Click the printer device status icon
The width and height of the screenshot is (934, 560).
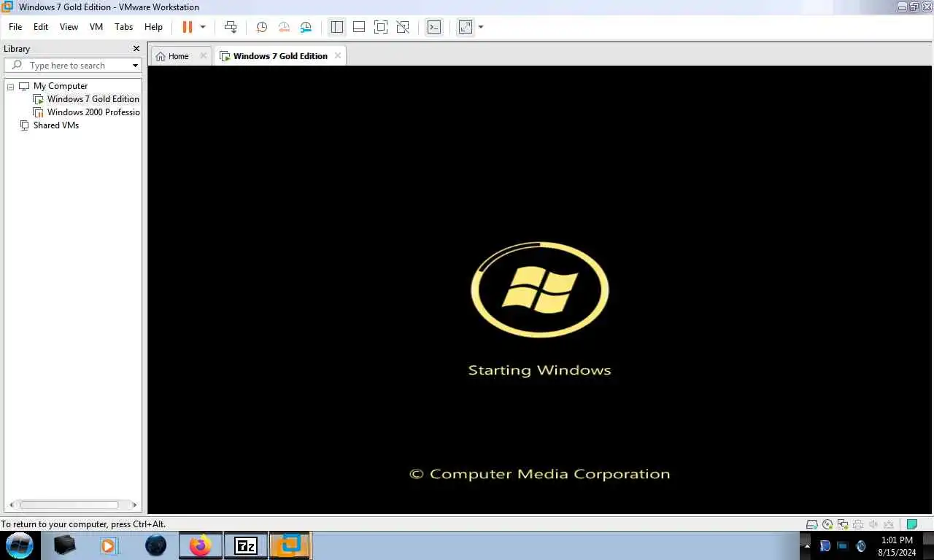[858, 524]
